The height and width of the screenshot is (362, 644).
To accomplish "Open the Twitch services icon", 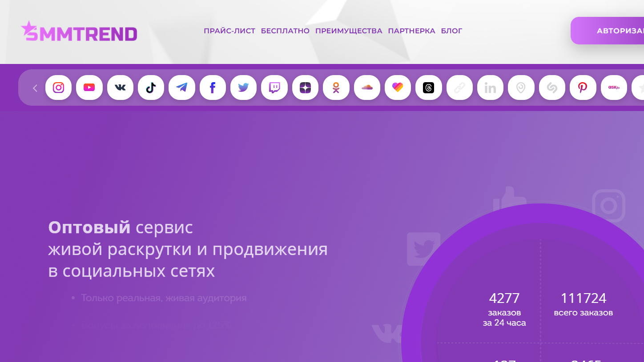I will pos(274,88).
